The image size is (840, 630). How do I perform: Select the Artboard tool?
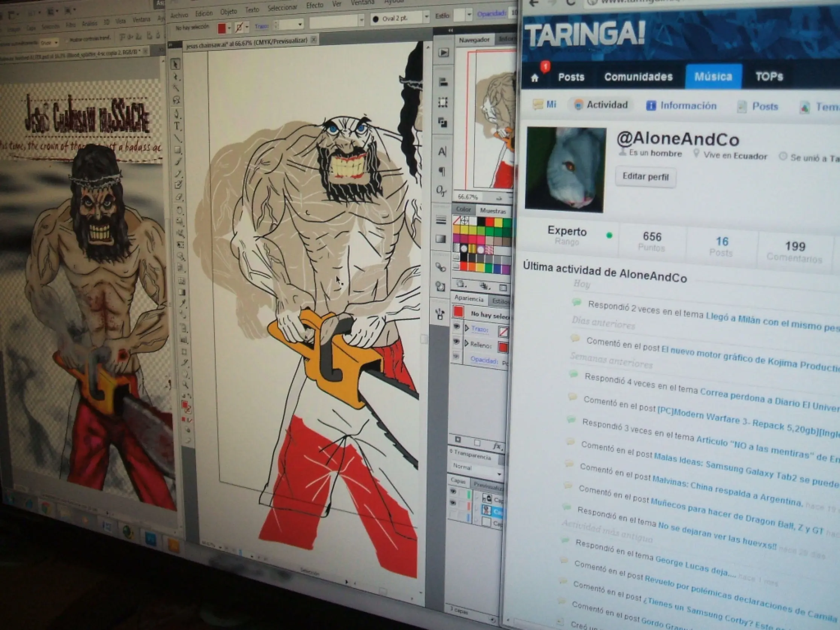coord(184,352)
